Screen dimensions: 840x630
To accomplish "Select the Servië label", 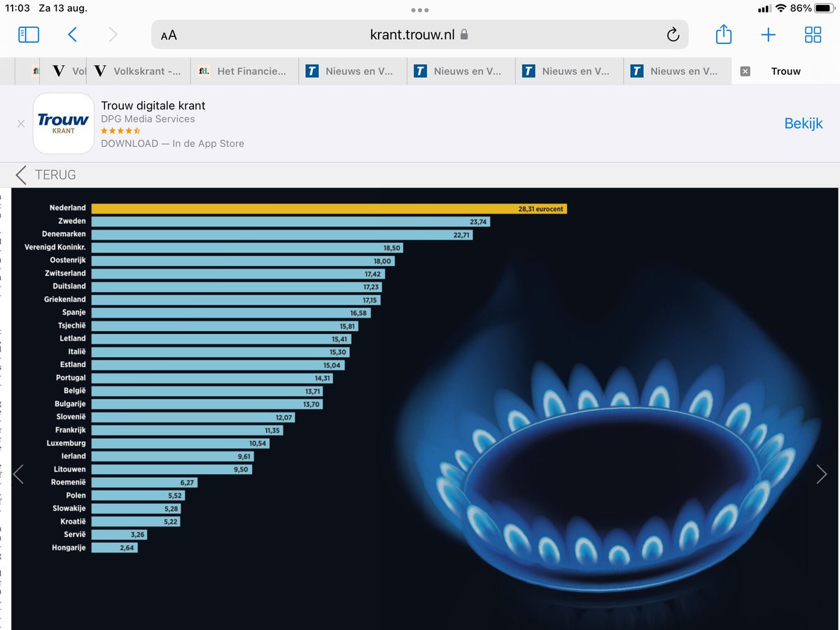I will 75,535.
